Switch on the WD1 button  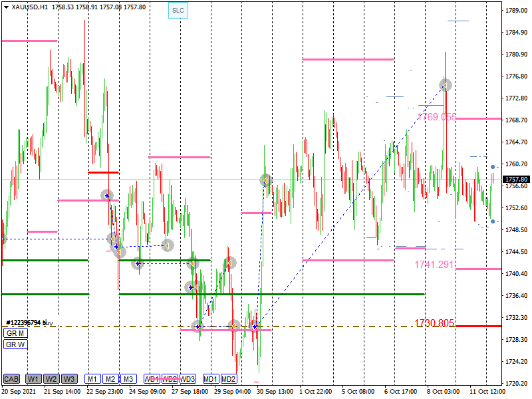pos(152,378)
